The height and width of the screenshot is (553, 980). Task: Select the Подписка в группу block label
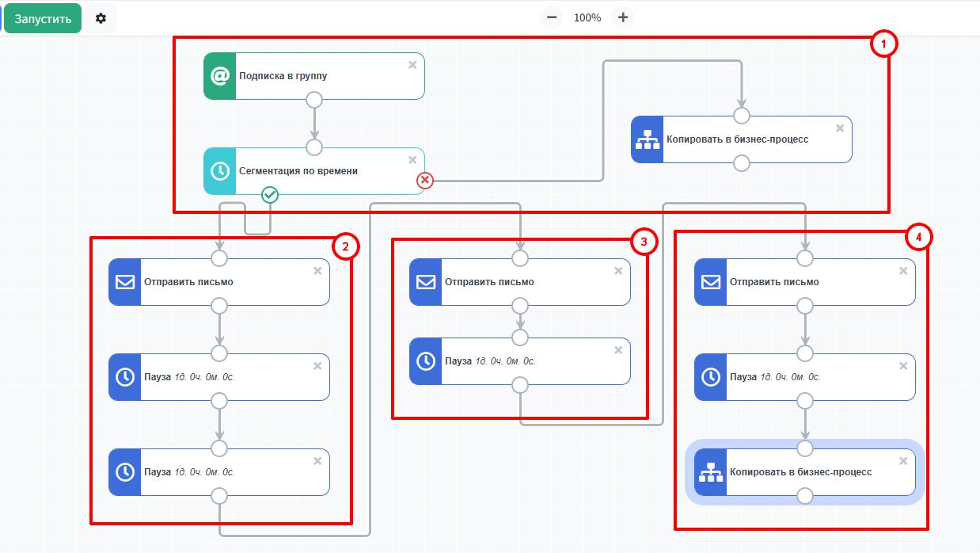point(283,76)
